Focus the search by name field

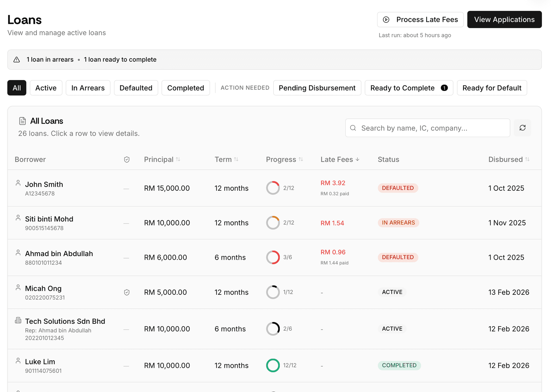tap(430, 128)
